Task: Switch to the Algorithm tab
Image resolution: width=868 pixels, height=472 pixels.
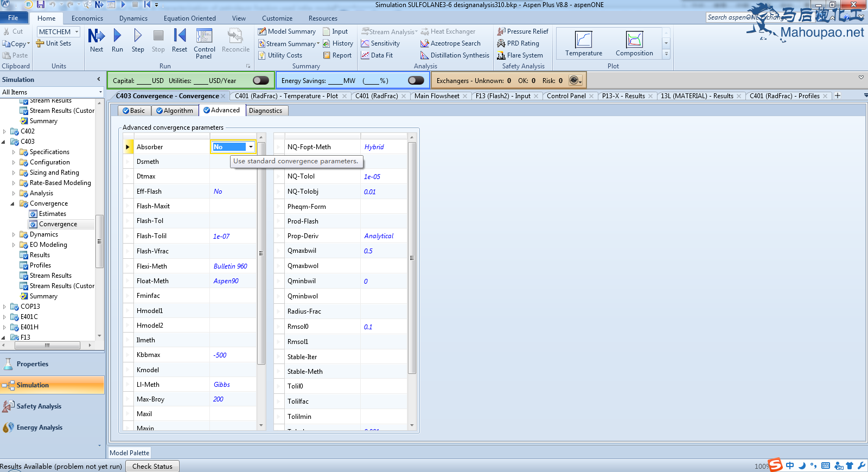Action: tap(175, 111)
